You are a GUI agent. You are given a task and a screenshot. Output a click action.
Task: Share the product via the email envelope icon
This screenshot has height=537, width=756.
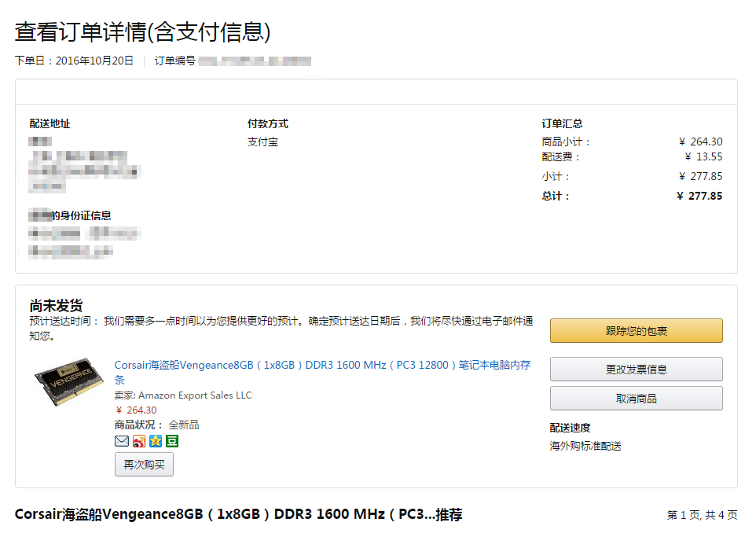pyautogui.click(x=122, y=441)
